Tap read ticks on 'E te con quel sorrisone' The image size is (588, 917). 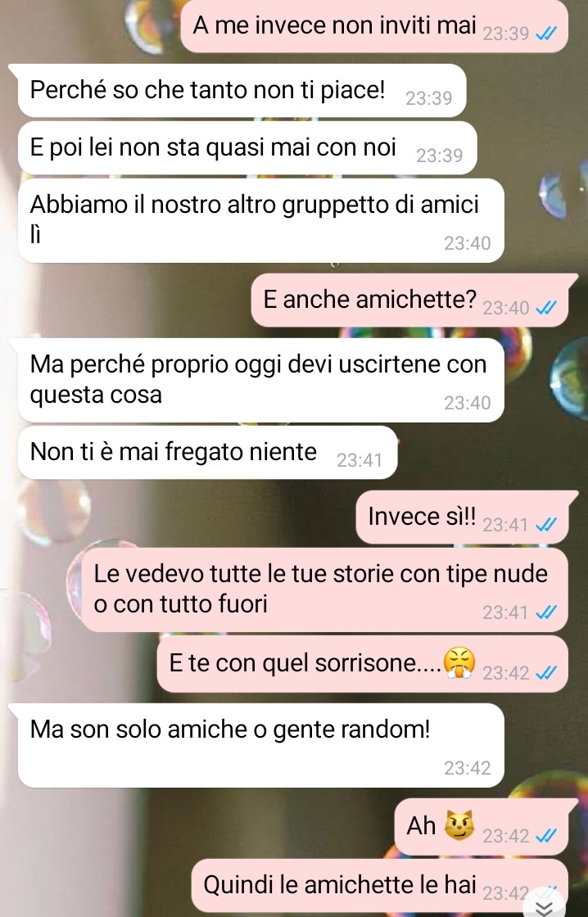coord(546,672)
